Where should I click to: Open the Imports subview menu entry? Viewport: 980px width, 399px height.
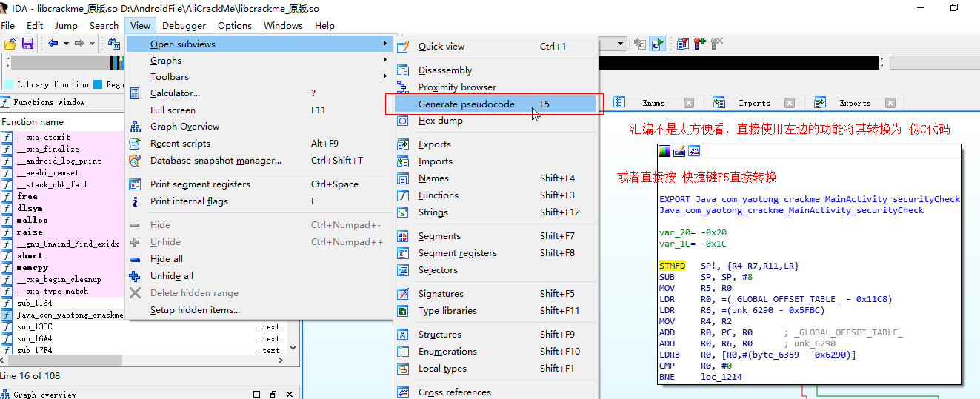click(x=495, y=161)
